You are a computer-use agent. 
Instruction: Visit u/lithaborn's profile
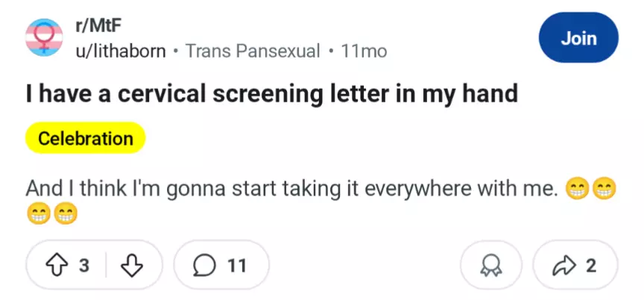click(x=121, y=51)
